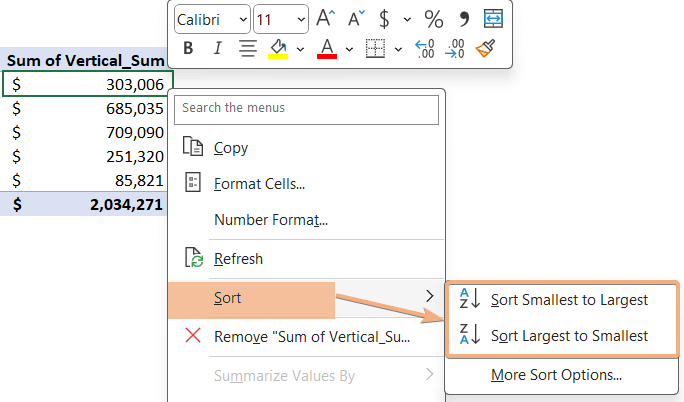Select the cell with 709,090
Screen dimensions: 684x402
coord(84,132)
